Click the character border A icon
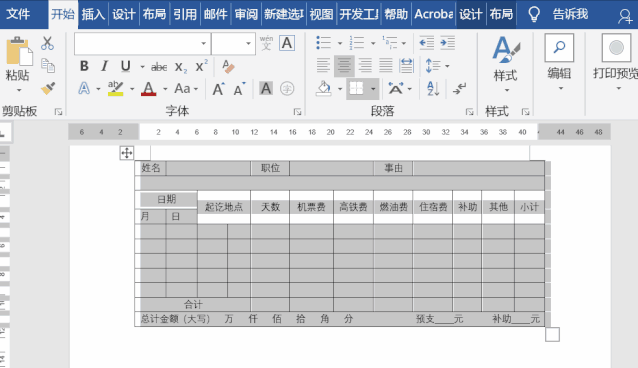This screenshot has width=638, height=368. (287, 43)
